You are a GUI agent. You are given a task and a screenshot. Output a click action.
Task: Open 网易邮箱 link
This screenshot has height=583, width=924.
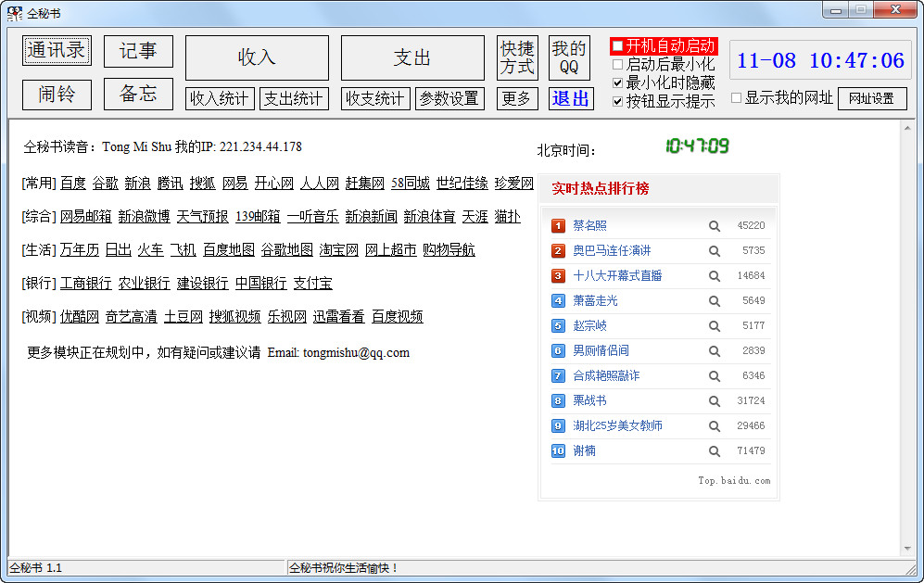(x=86, y=217)
